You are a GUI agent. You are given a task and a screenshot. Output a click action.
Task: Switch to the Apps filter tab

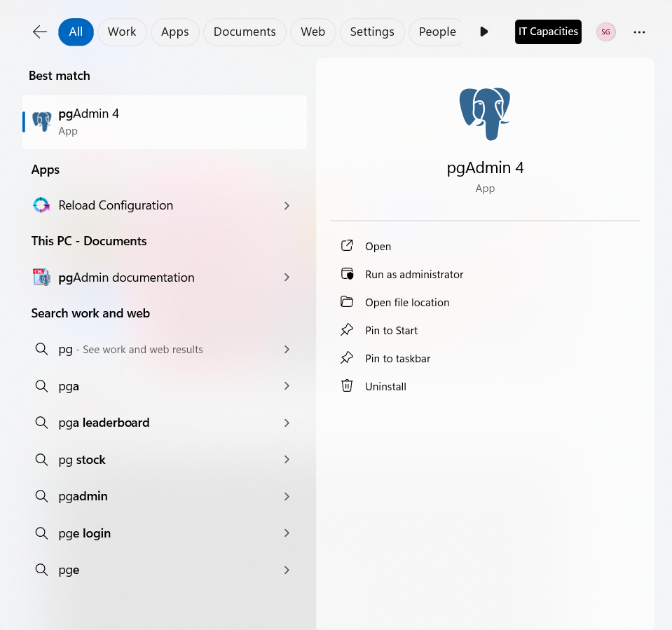point(175,32)
